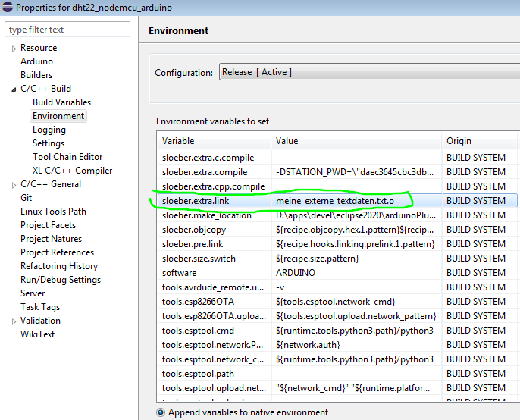Expand the Validation tree node
Screen dimensions: 520x420
click(x=14, y=321)
